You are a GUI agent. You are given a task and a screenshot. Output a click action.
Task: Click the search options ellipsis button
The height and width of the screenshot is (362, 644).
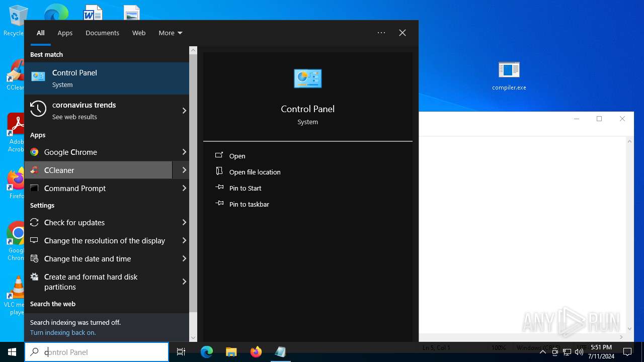coord(381,33)
